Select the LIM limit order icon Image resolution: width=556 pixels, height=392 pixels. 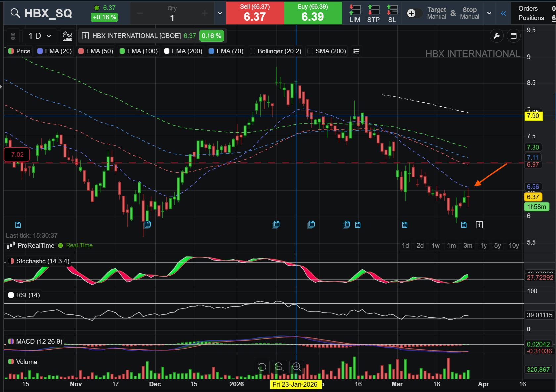coord(355,13)
